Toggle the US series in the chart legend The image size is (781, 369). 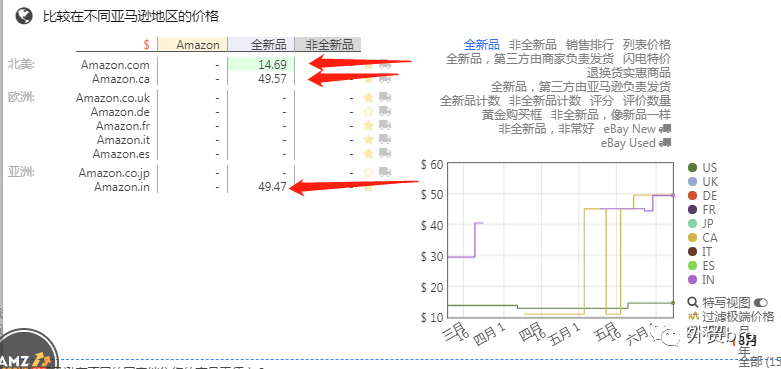point(702,168)
